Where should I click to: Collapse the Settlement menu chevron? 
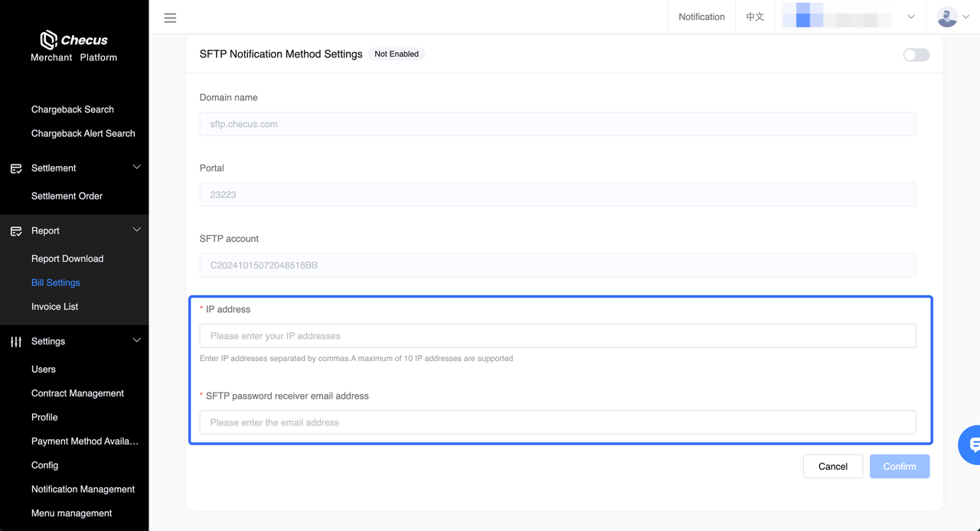(137, 168)
